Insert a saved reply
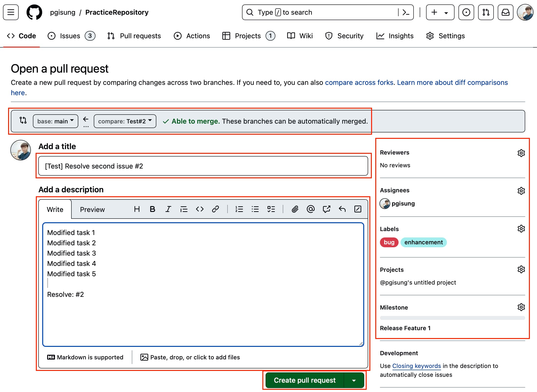Screen dimensions: 537x392 click(342, 209)
